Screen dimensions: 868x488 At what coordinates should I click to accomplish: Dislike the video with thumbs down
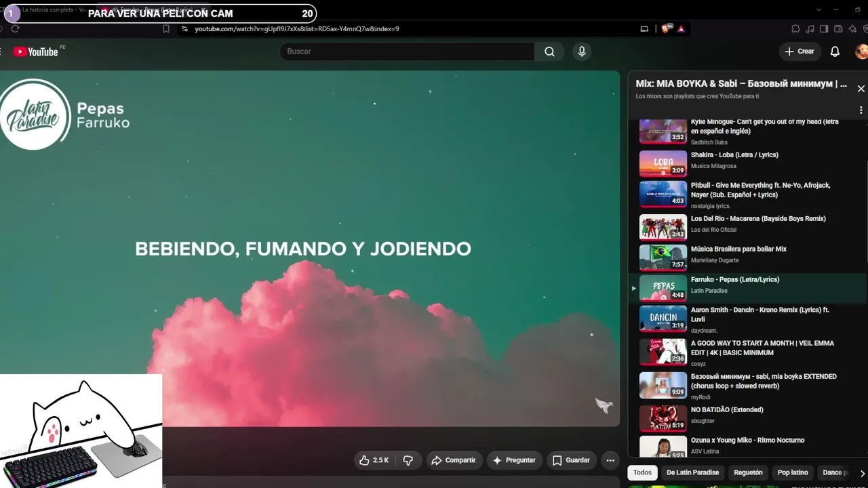click(x=408, y=460)
